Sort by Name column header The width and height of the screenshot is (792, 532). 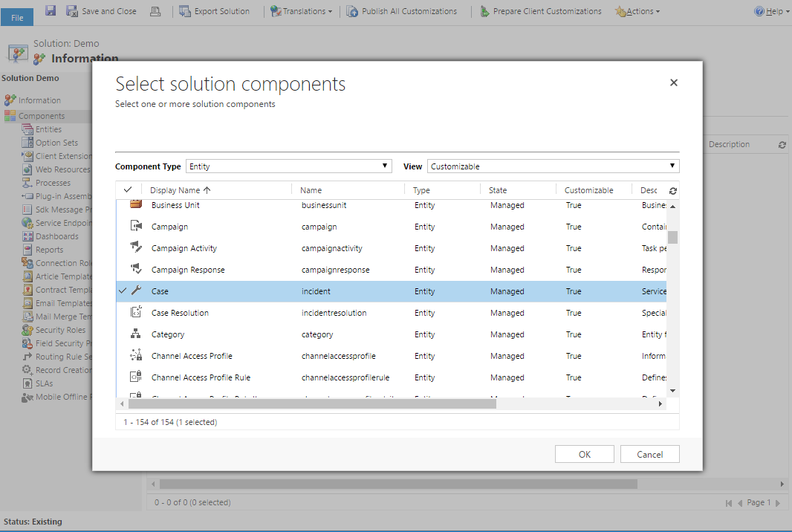[311, 190]
